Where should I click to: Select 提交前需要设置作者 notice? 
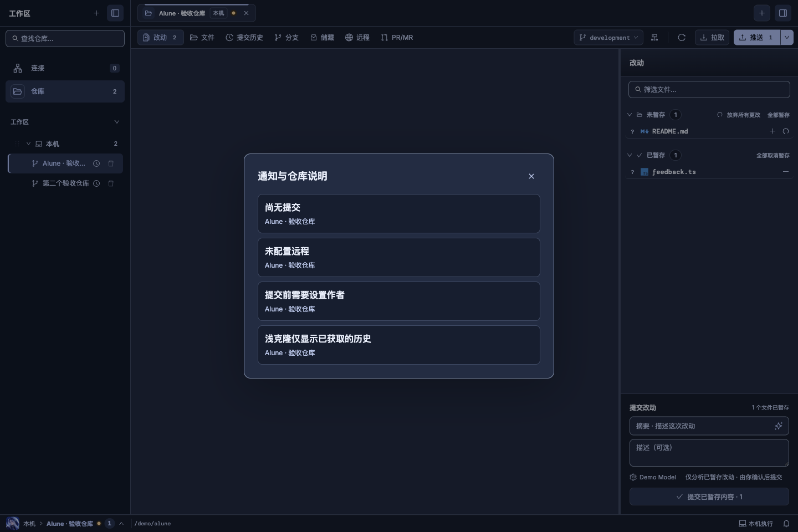click(399, 301)
